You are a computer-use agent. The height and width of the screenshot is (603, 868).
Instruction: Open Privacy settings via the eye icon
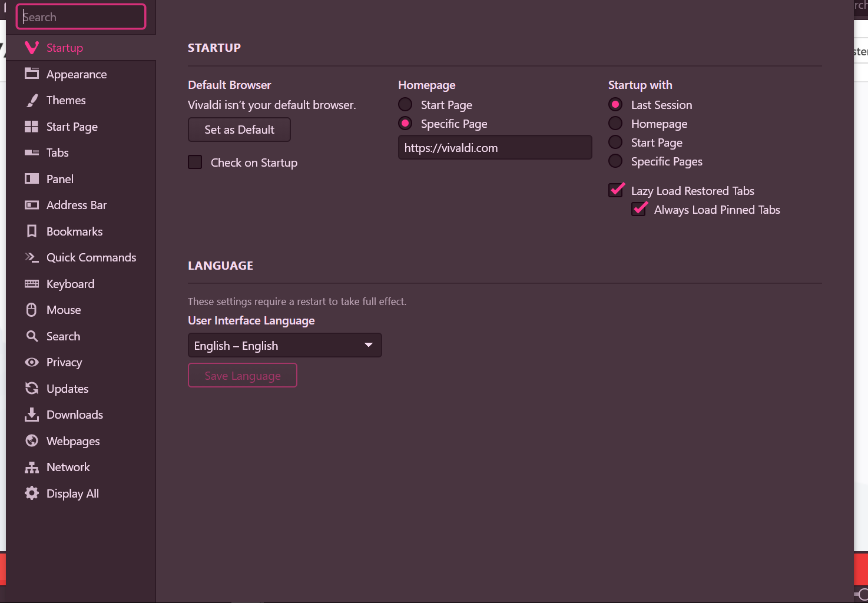32,362
